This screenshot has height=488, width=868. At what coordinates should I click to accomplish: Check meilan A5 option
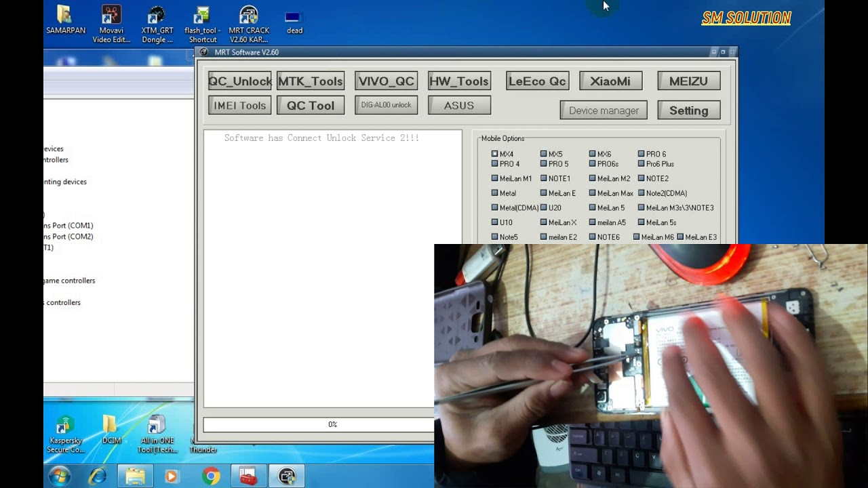coord(592,222)
